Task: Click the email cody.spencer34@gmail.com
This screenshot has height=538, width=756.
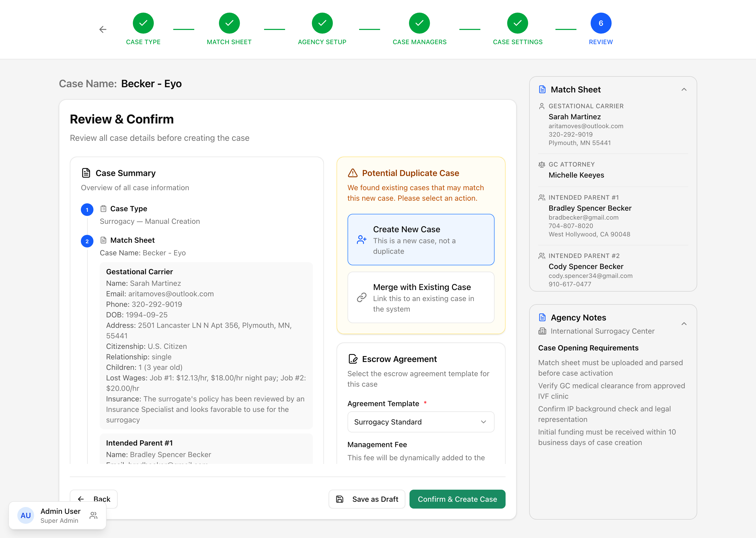Action: coord(591,276)
